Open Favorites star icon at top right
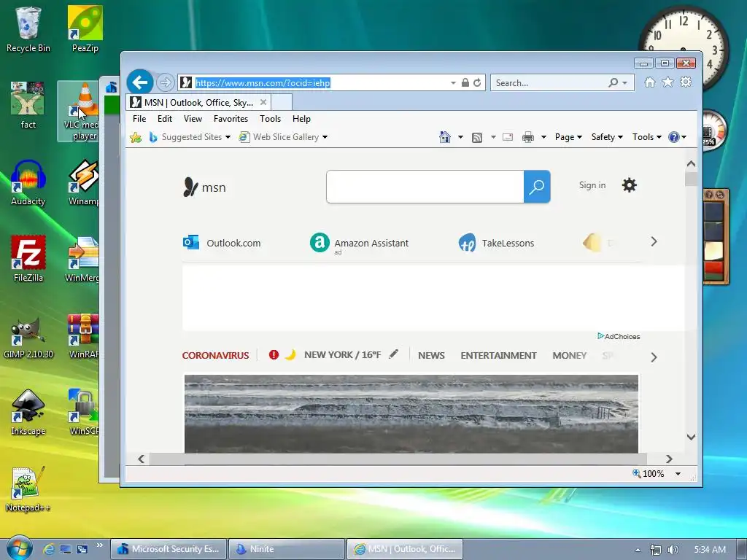747x560 pixels. [x=668, y=82]
